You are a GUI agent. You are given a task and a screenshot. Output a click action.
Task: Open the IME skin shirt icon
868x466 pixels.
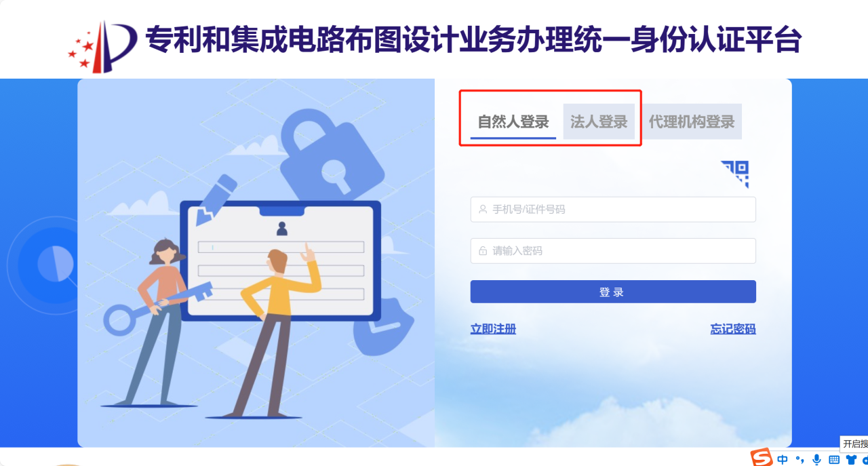(x=851, y=460)
